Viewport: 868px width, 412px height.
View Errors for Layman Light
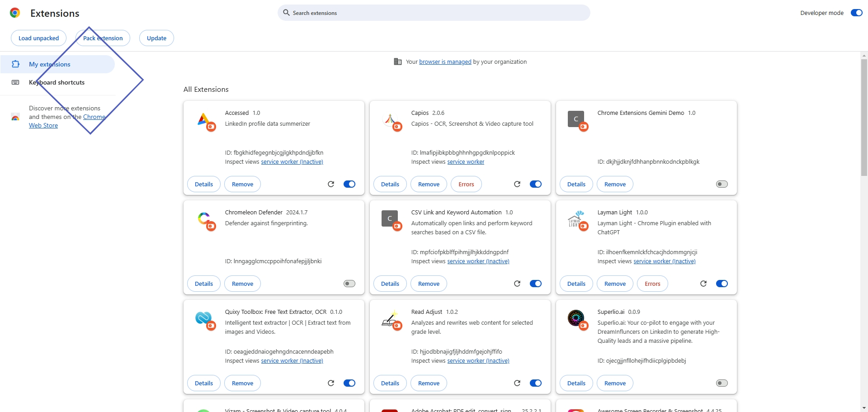pos(652,284)
